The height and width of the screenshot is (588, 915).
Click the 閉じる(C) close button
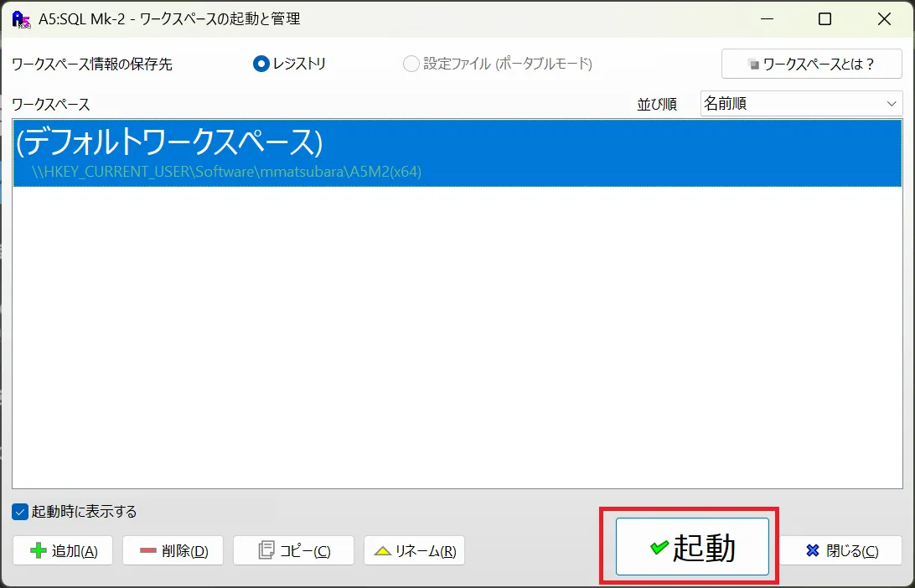[x=841, y=550]
